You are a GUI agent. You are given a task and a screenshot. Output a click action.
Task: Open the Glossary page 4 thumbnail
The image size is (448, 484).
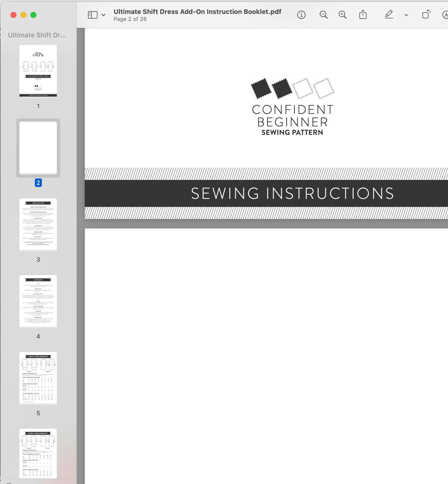click(38, 301)
